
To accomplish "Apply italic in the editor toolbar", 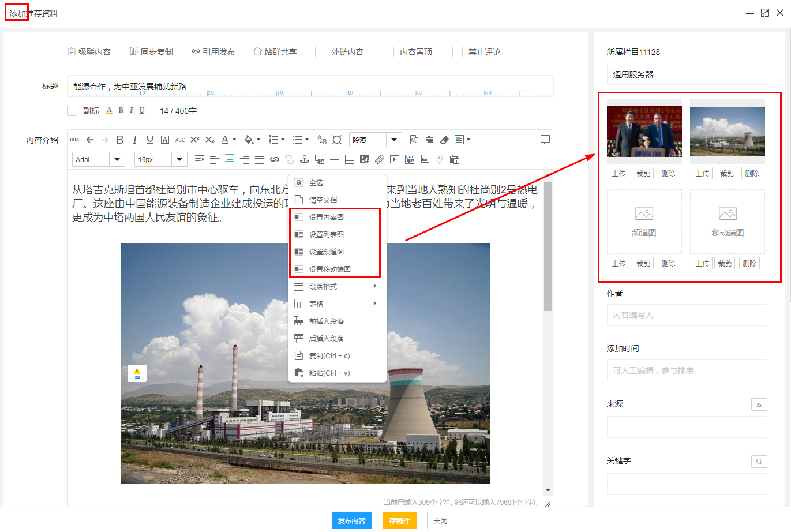I will [x=135, y=140].
